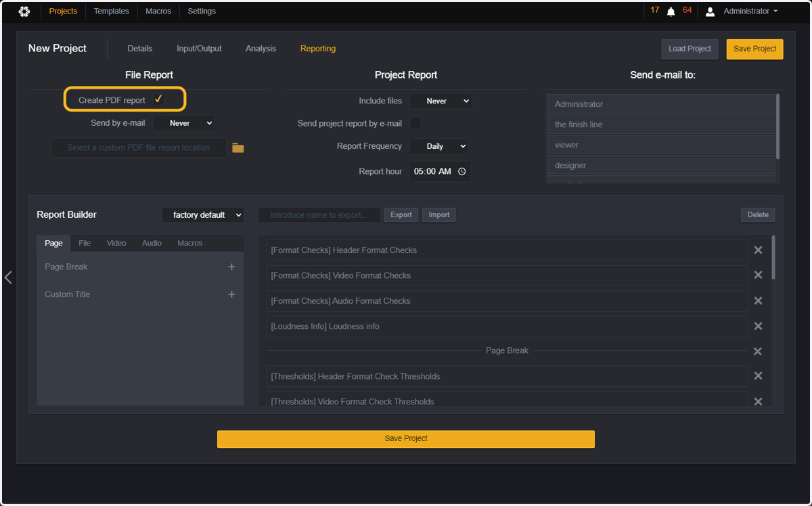The height and width of the screenshot is (506, 812).
Task: Select Video tab in Report Builder
Action: pyautogui.click(x=116, y=244)
